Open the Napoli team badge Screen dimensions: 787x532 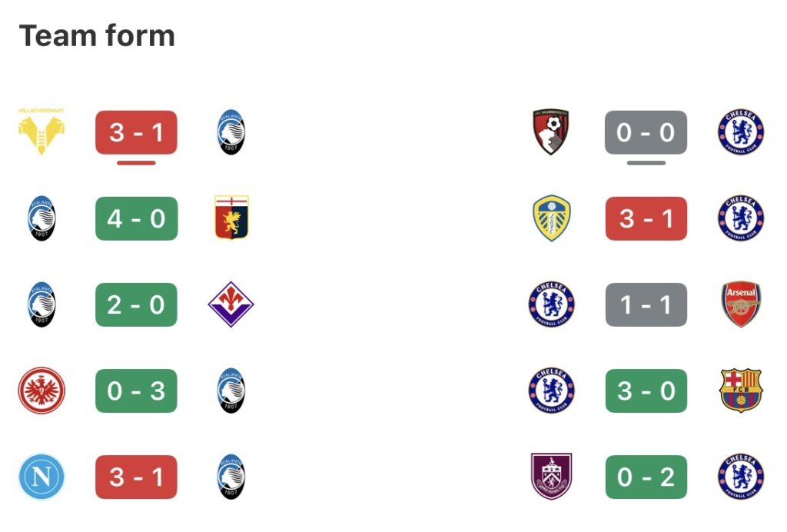point(42,477)
